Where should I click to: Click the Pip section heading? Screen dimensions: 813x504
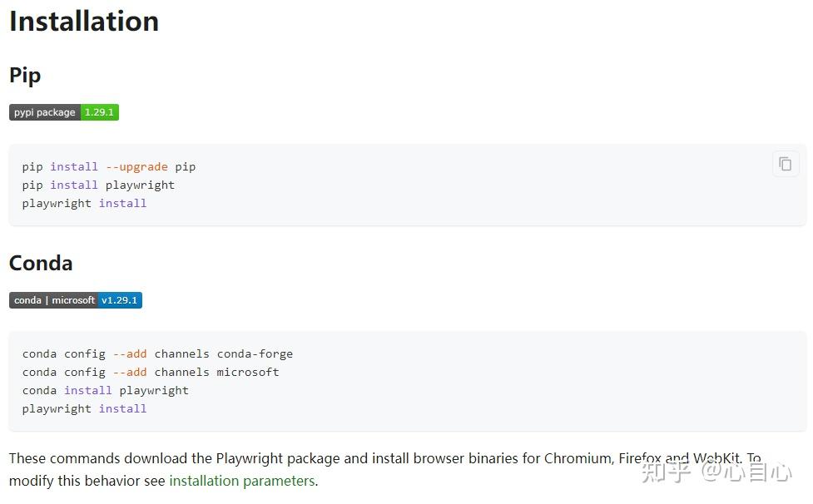point(25,76)
